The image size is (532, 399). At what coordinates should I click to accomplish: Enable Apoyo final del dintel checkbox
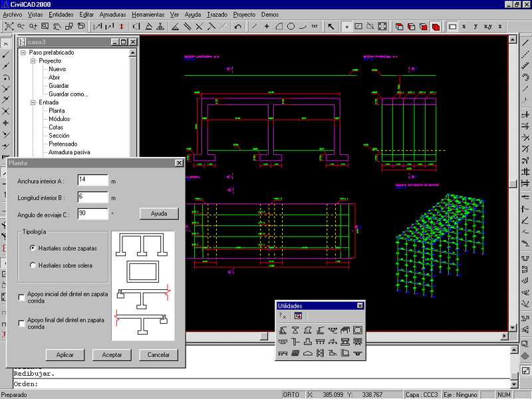tap(22, 323)
